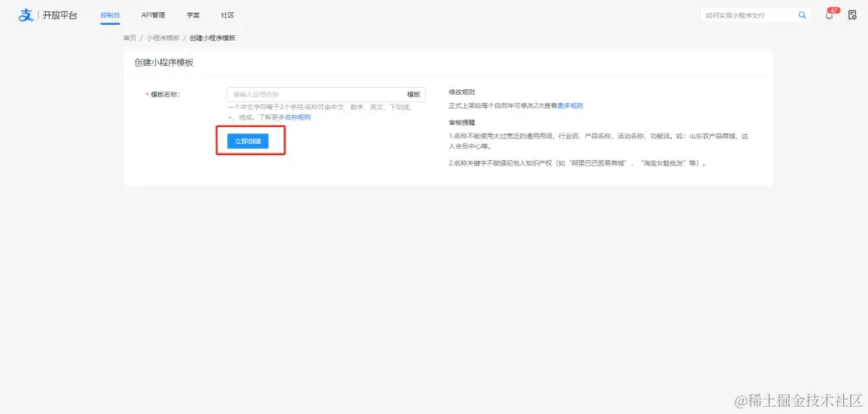Click the 修改规则 heading
The image size is (868, 414).
pos(461,92)
